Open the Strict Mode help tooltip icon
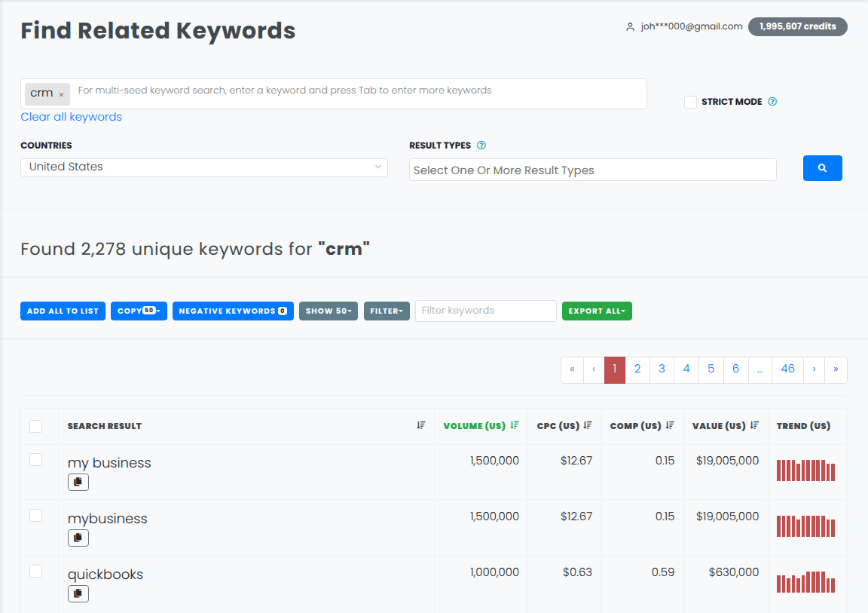The height and width of the screenshot is (613, 868). (x=772, y=101)
